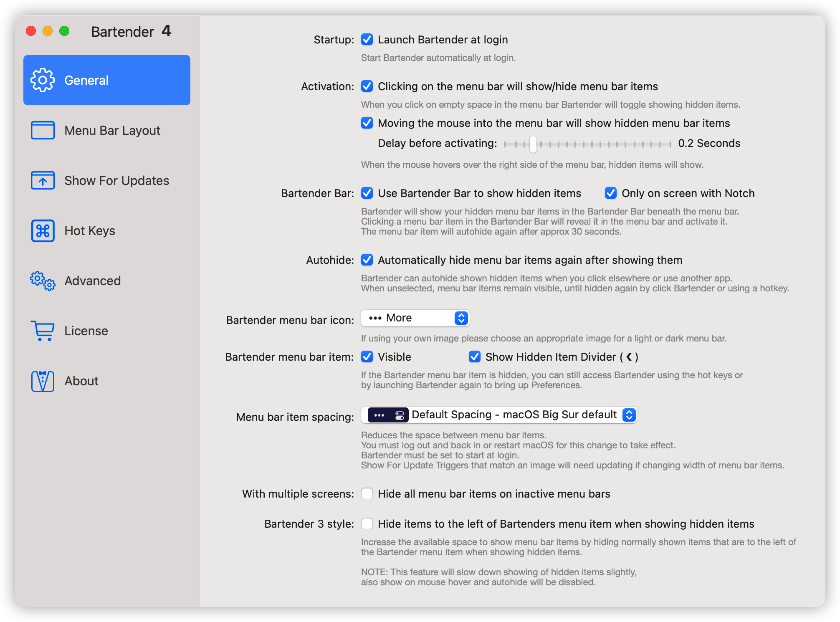The image size is (840, 622).
Task: Toggle Show Hidden Item Divider checkbox
Action: click(x=475, y=357)
